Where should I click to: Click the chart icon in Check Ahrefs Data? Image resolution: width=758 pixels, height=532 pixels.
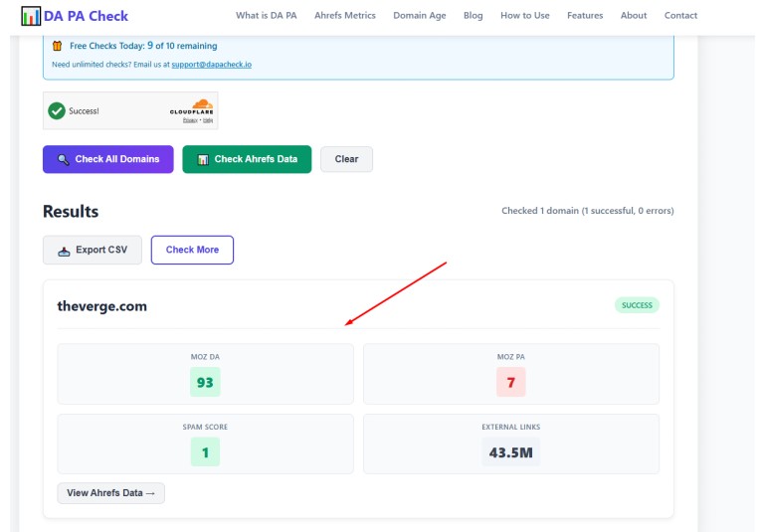(203, 159)
